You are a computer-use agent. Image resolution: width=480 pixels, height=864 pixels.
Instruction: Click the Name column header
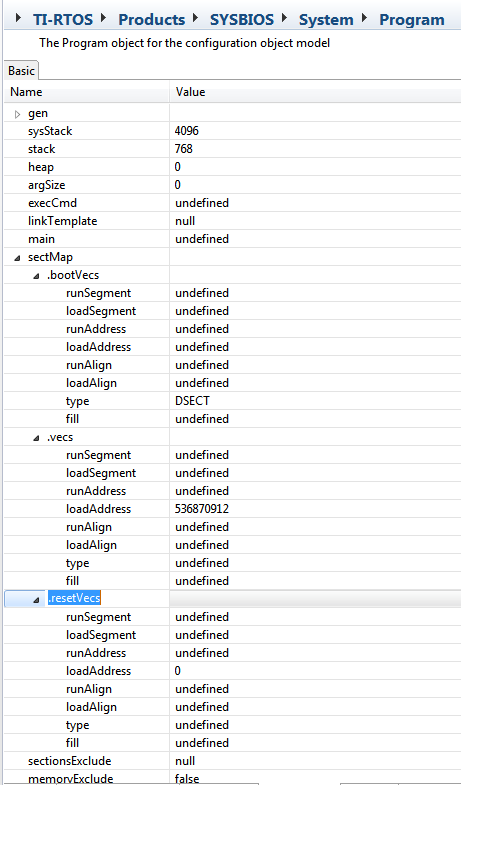[87, 92]
